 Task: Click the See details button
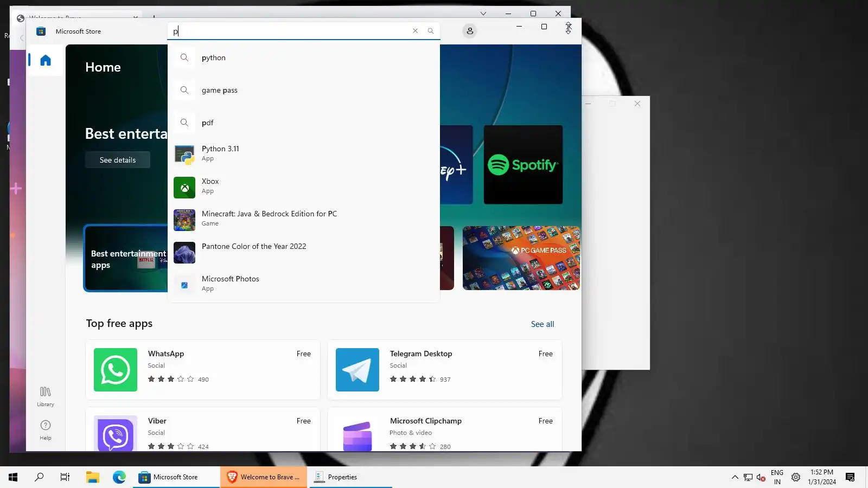pyautogui.click(x=118, y=160)
